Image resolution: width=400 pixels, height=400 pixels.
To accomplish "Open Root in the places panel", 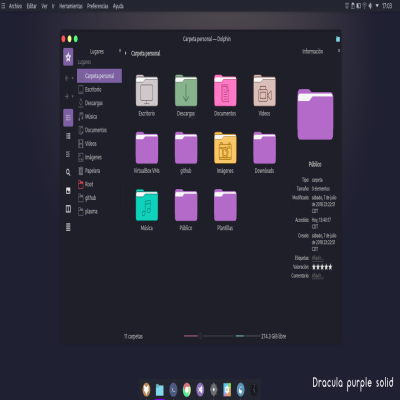I will (x=99, y=184).
